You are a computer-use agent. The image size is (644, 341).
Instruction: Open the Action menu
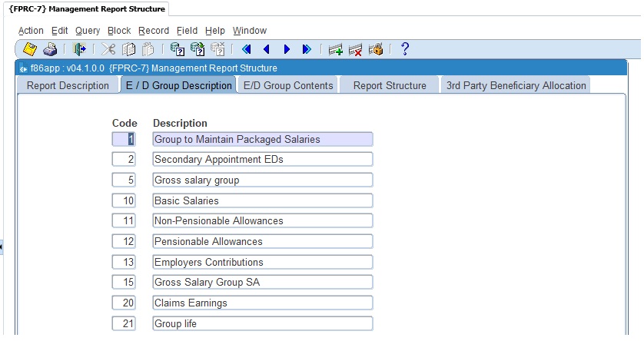(31, 31)
